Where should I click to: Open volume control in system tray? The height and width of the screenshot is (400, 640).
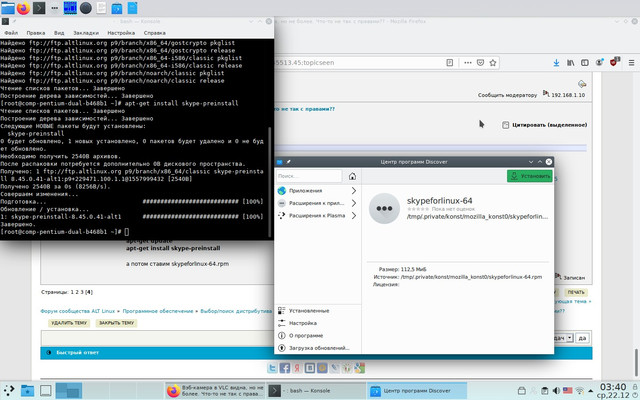point(556,391)
